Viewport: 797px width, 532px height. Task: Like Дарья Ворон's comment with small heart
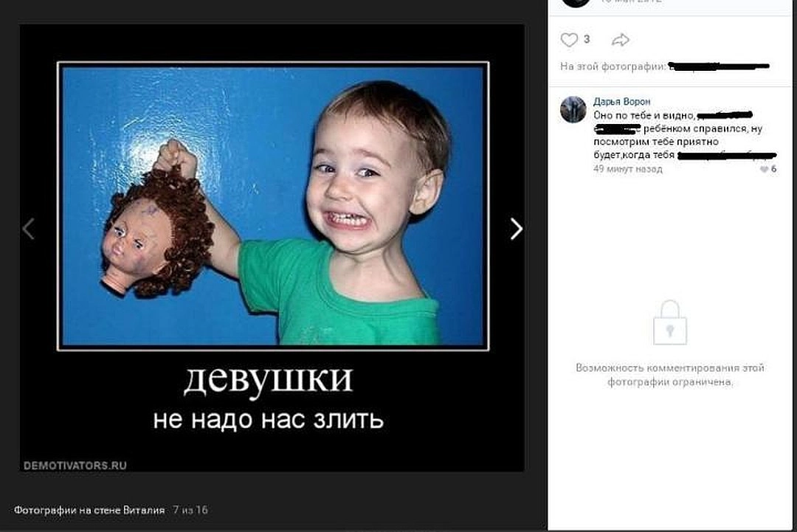pyautogui.click(x=764, y=169)
